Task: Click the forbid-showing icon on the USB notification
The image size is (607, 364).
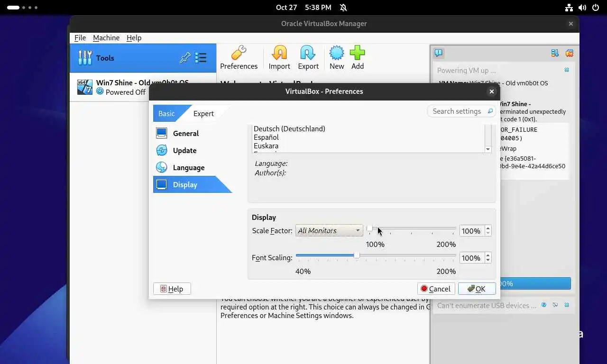Action: point(555,305)
